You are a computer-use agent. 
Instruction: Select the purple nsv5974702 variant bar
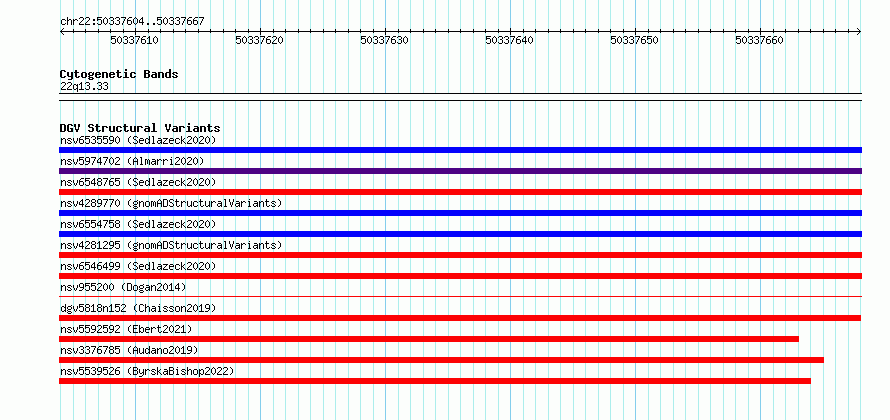click(x=460, y=171)
